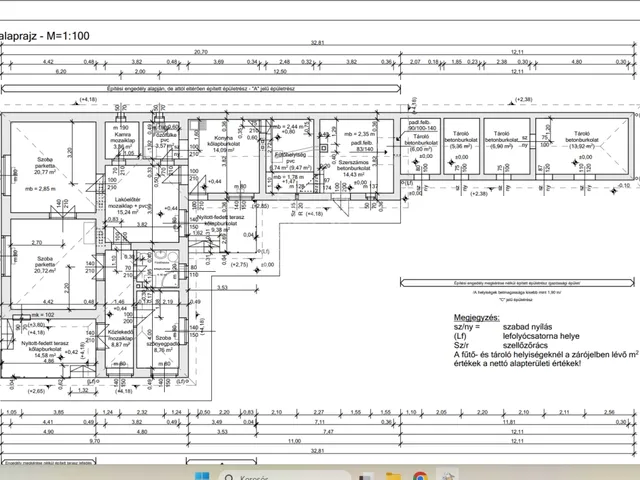Click the '6,20' dimension value
The image size is (640, 480).
pyautogui.click(x=60, y=71)
